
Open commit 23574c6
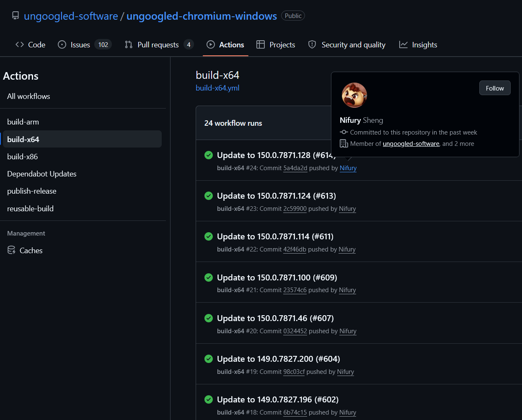295,290
